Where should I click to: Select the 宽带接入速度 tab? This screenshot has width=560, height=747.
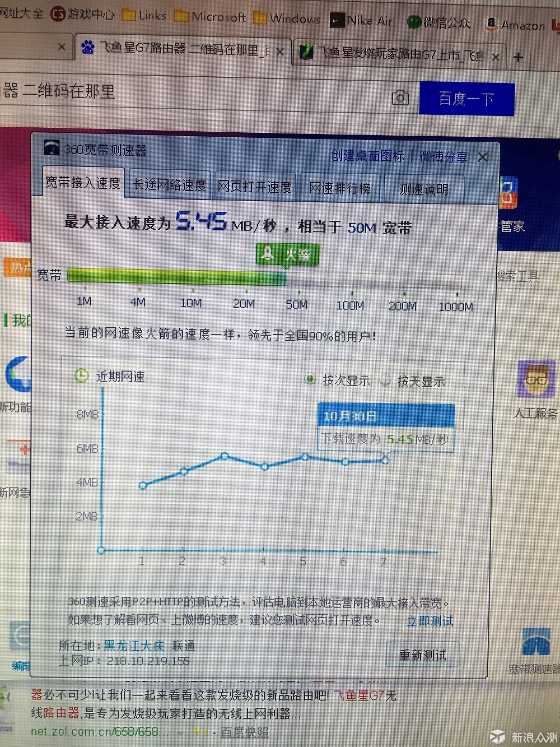coord(82,182)
